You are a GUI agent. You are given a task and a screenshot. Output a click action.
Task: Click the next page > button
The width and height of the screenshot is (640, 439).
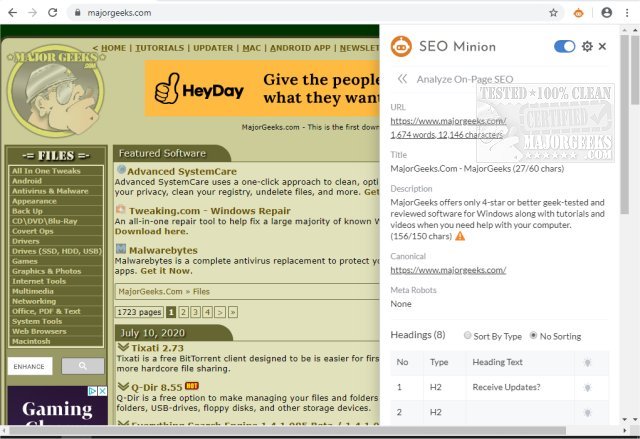tap(220, 313)
